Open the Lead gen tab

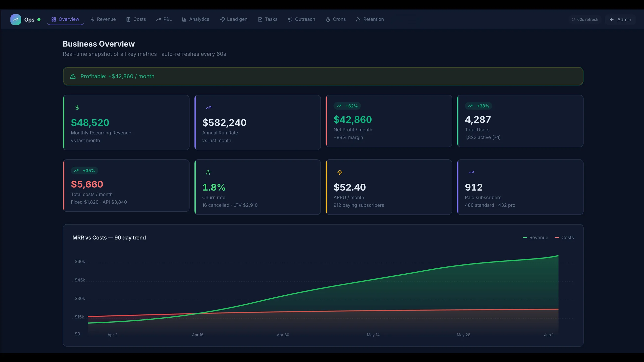point(234,19)
